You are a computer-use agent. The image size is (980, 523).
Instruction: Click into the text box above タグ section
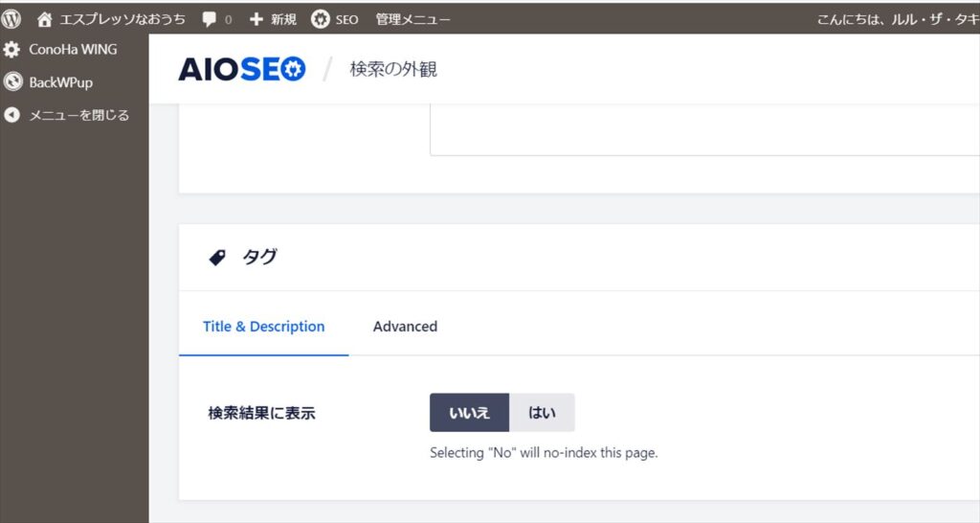pyautogui.click(x=704, y=130)
